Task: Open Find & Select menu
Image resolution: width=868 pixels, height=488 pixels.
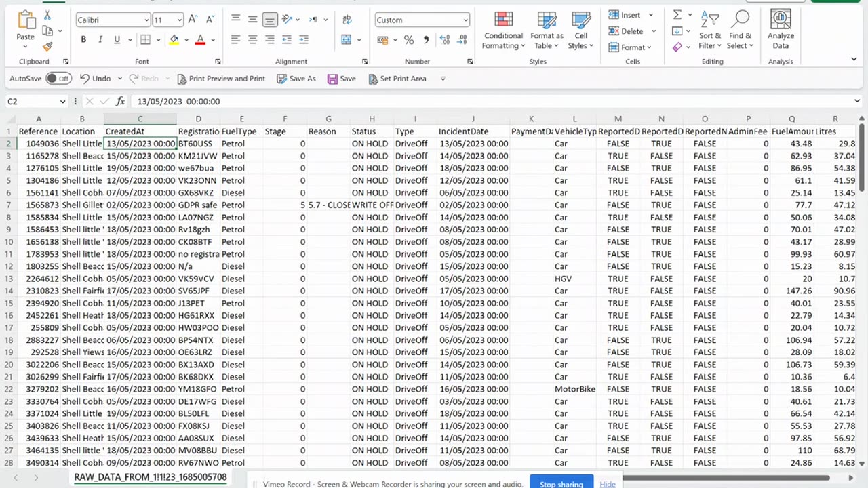Action: [740, 30]
